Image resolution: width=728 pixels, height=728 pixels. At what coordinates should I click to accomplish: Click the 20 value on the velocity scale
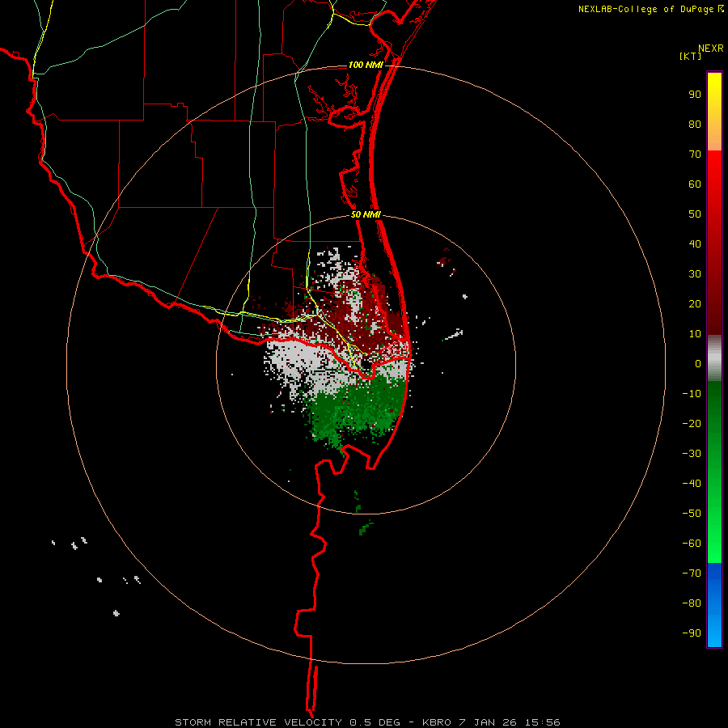695,303
